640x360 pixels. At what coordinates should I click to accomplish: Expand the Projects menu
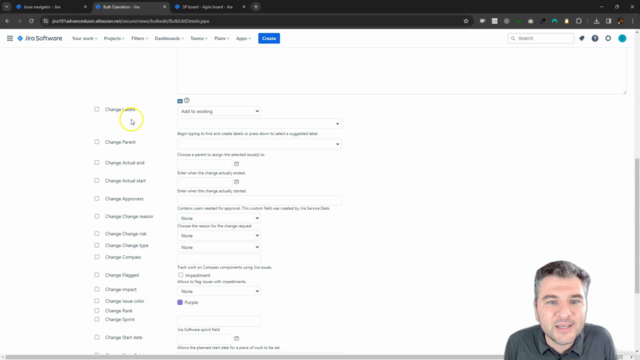(x=114, y=38)
